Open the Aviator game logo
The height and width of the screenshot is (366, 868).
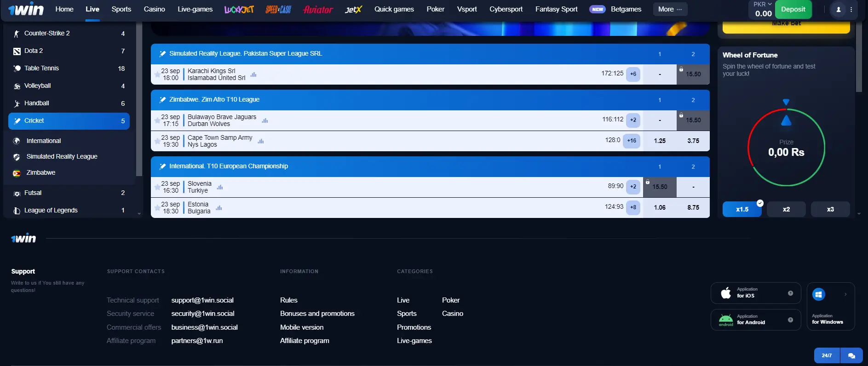click(318, 9)
